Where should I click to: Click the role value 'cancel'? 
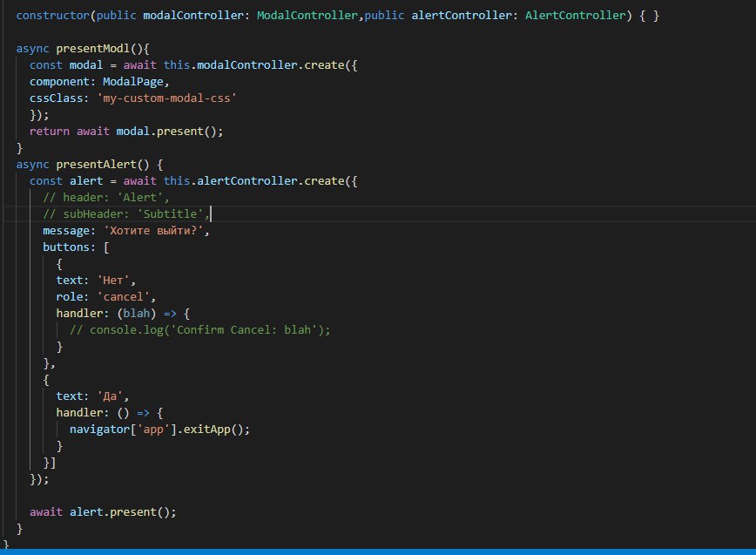click(x=124, y=296)
